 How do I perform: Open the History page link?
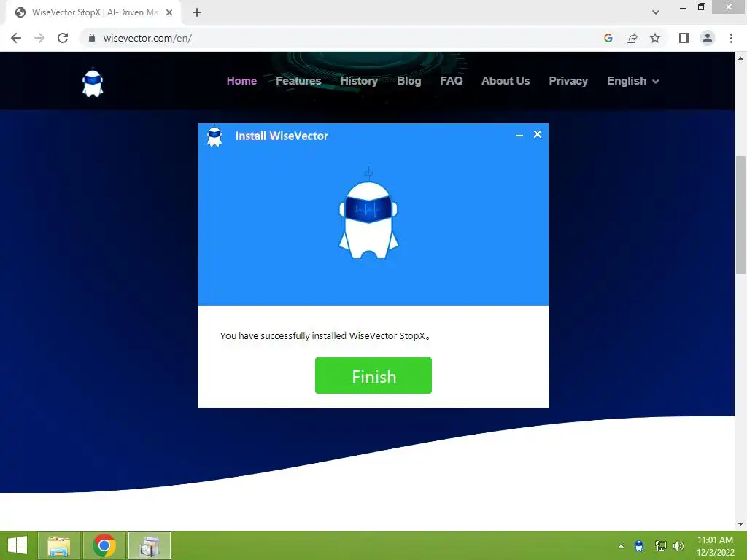tap(359, 81)
